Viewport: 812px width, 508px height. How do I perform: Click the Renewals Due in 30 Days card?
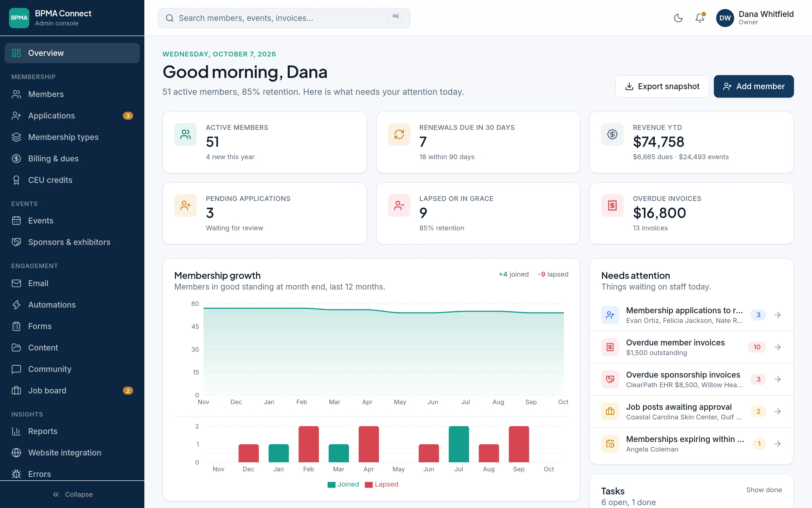point(478,142)
